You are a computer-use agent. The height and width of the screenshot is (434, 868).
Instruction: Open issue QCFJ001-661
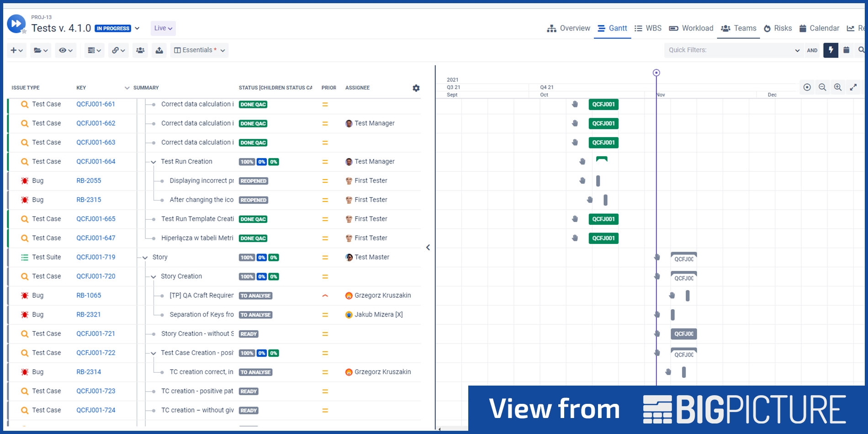[x=95, y=104]
